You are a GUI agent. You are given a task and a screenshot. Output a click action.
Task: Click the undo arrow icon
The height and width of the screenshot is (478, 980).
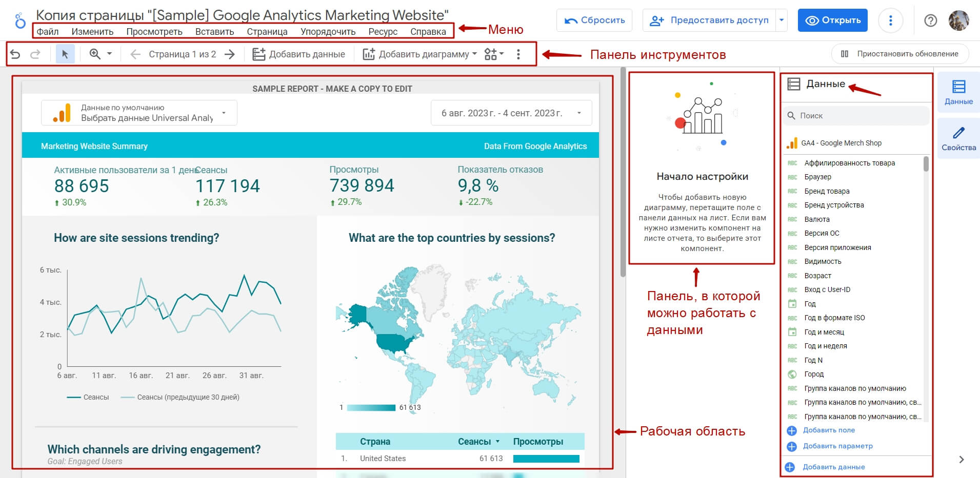tap(15, 54)
